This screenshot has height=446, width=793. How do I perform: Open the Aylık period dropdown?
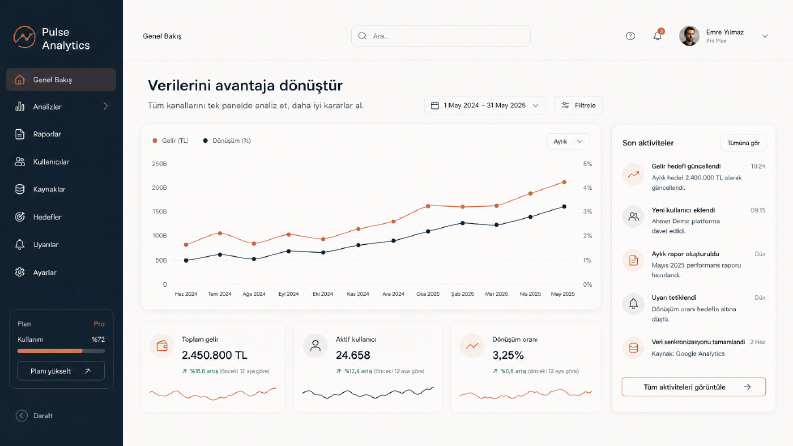[x=568, y=142]
